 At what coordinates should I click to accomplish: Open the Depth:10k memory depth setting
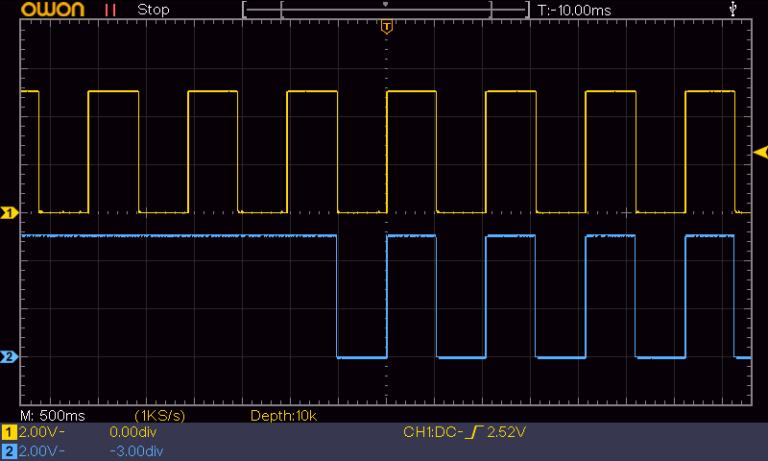(283, 414)
